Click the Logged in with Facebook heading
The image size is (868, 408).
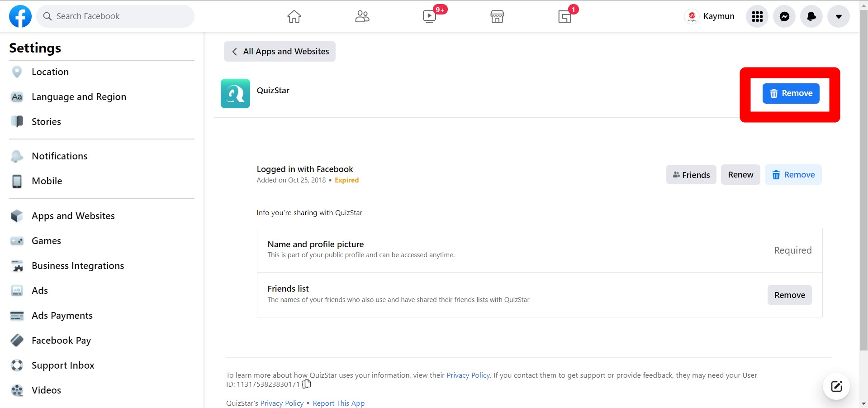coord(305,169)
